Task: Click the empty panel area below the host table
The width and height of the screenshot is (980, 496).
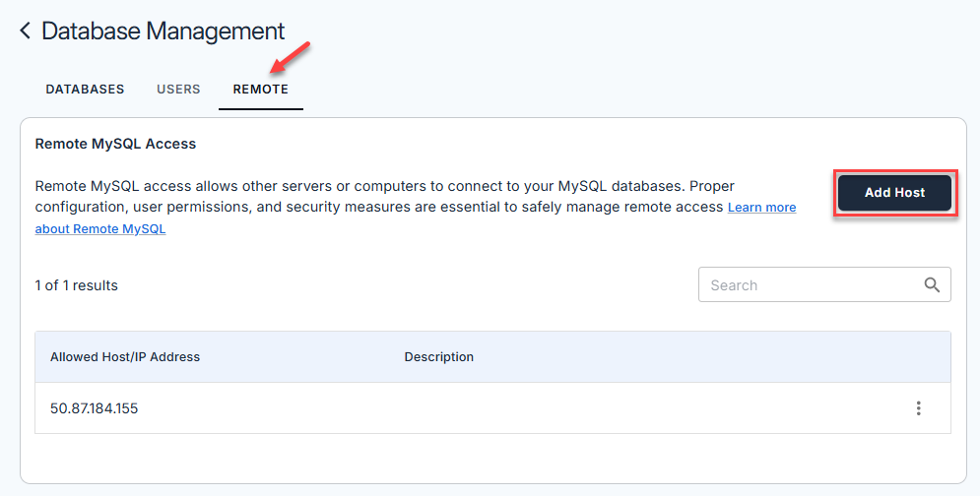Action: pos(492,458)
